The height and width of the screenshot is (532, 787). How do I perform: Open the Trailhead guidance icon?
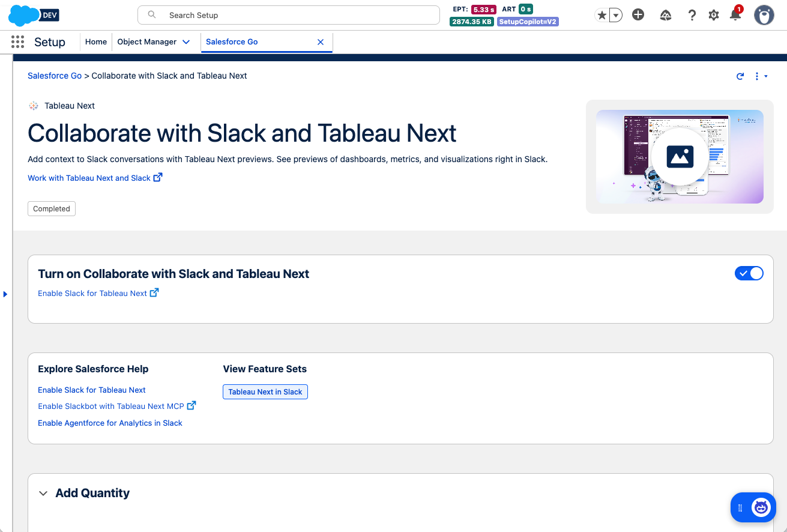[x=665, y=16]
